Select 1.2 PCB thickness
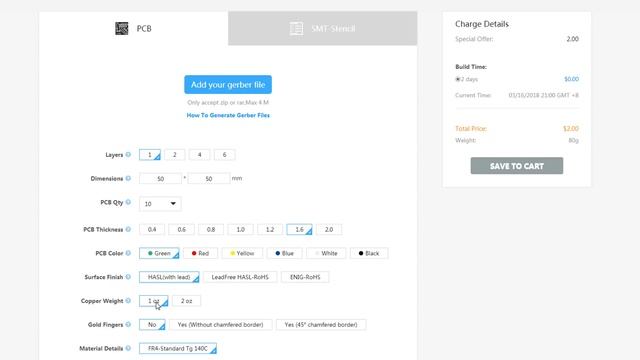The width and height of the screenshot is (640, 360). coord(270,229)
